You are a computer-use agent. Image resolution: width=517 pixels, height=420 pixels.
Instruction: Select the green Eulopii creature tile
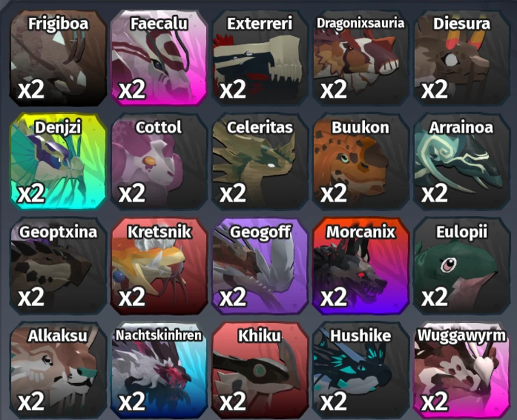click(462, 266)
